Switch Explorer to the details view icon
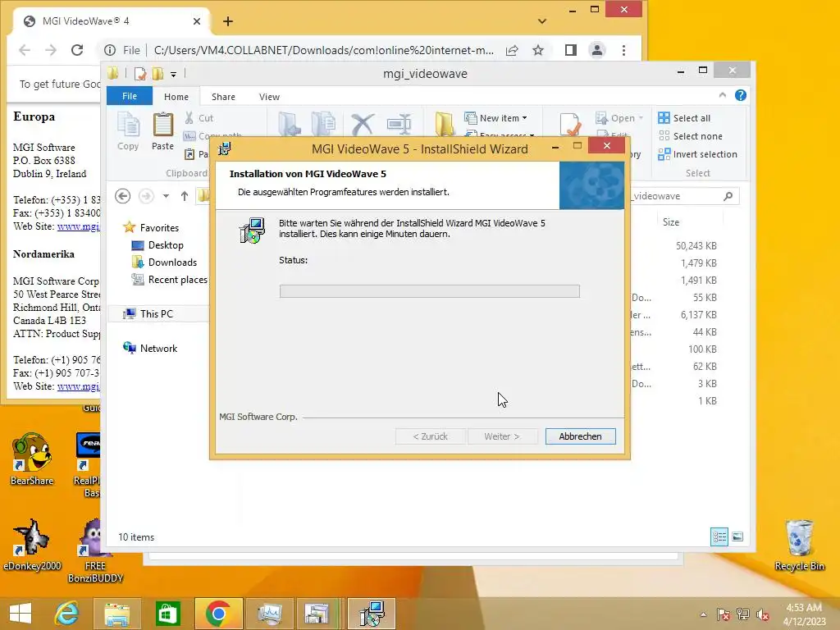Image resolution: width=840 pixels, height=630 pixels. (719, 536)
